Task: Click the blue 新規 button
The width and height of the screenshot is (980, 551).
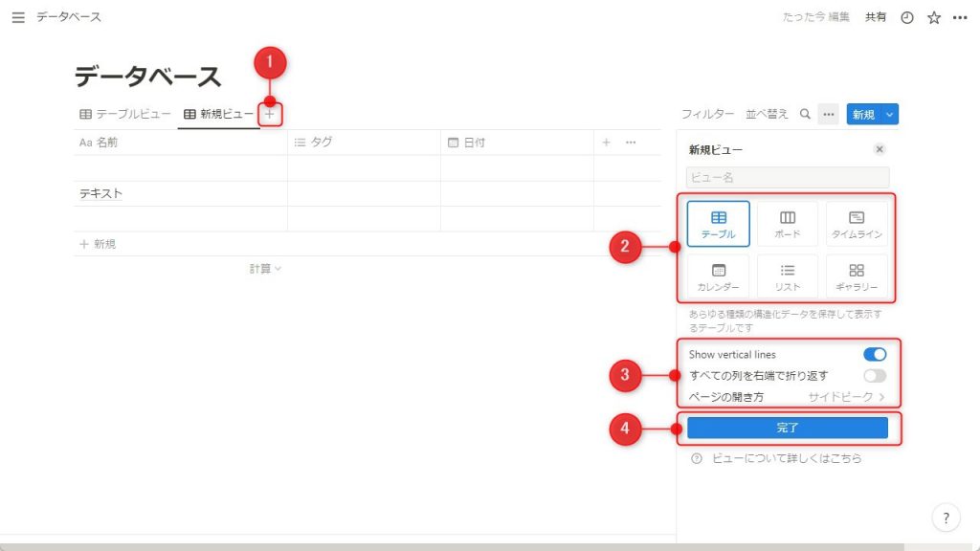Action: tap(864, 115)
